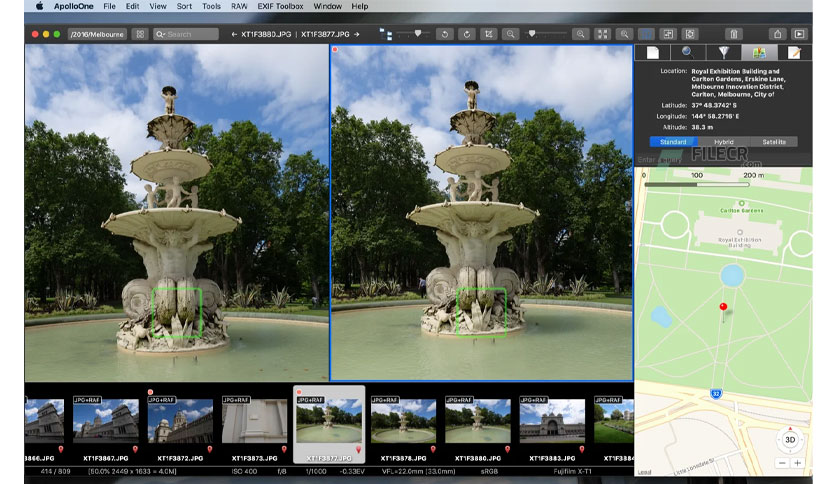836x484 pixels.
Task: Fit image to window icon
Action: pos(602,34)
